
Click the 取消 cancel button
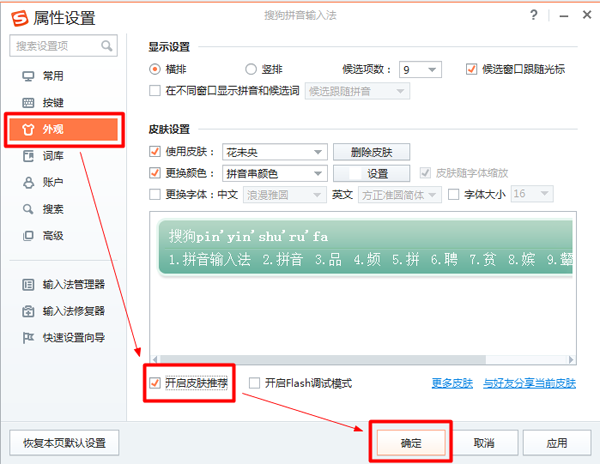tap(484, 443)
